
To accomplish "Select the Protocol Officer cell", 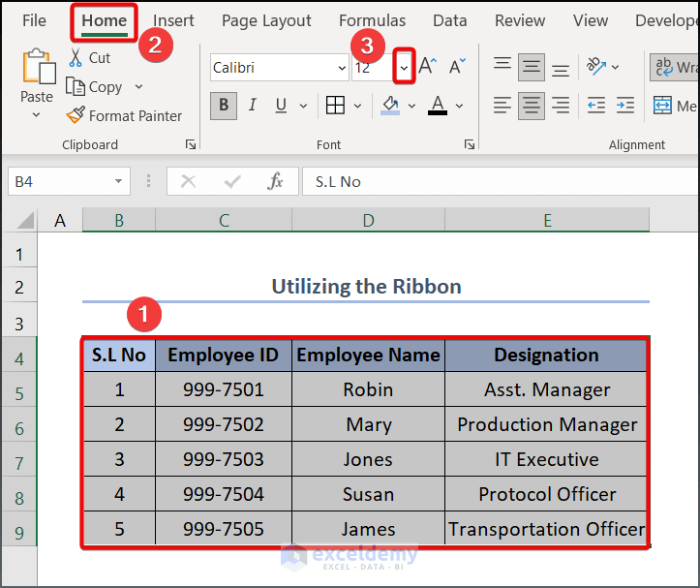I will [546, 494].
